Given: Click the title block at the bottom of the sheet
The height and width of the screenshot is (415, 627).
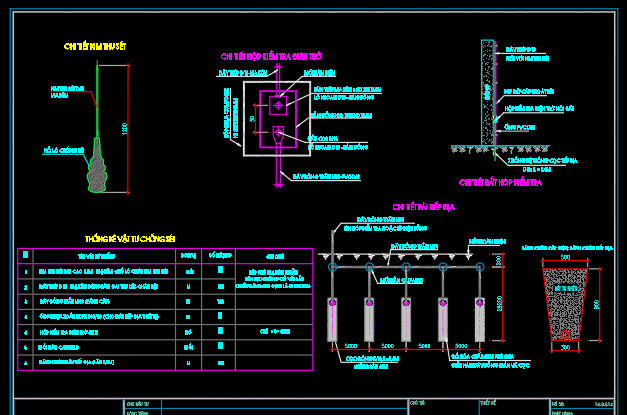Looking at the screenshot, I should tap(314, 407).
